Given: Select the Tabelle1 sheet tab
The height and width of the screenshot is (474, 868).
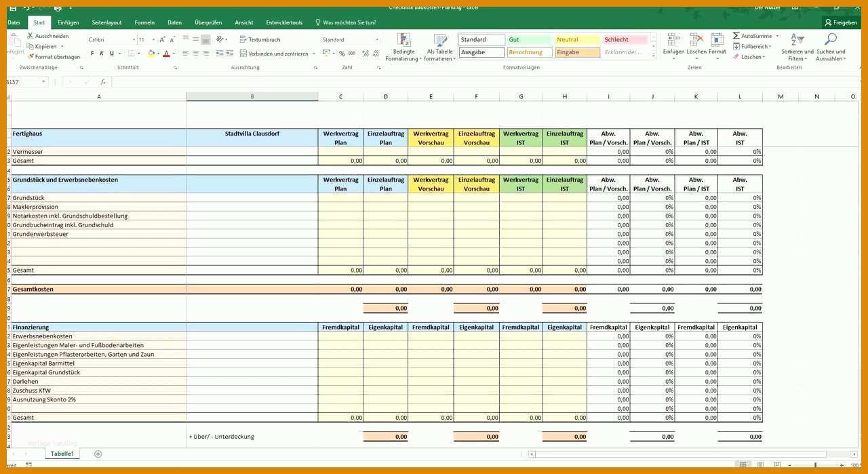Looking at the screenshot, I should point(62,454).
